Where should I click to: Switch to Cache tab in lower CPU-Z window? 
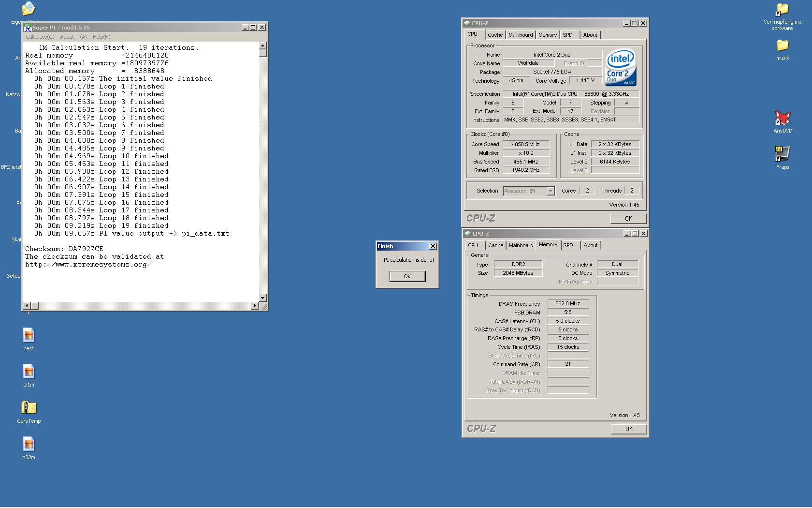pyautogui.click(x=495, y=245)
